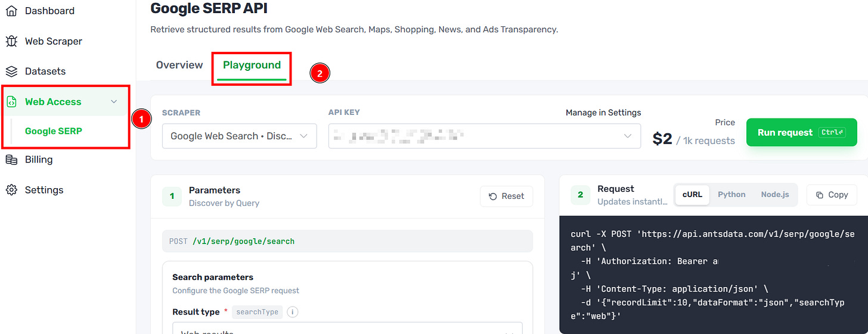The width and height of the screenshot is (868, 334).
Task: Open the API key dropdown
Action: 484,136
